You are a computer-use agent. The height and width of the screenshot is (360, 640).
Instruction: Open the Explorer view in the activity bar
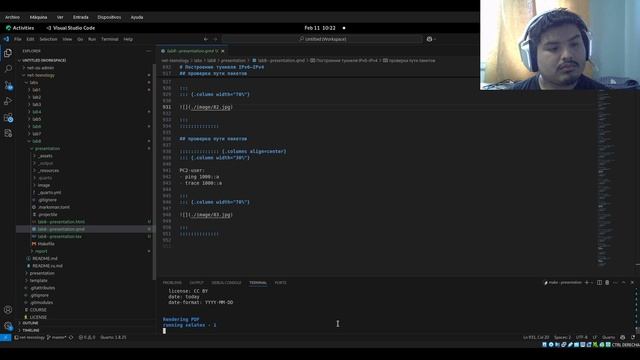[8, 53]
